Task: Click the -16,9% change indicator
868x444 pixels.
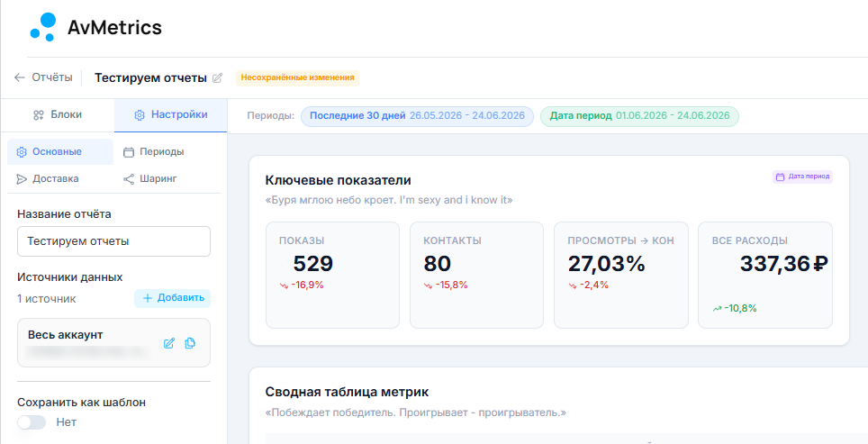Action: [x=302, y=285]
